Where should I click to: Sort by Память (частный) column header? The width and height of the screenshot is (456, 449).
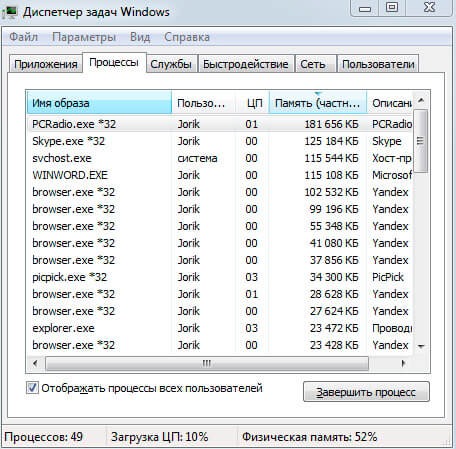coord(318,103)
